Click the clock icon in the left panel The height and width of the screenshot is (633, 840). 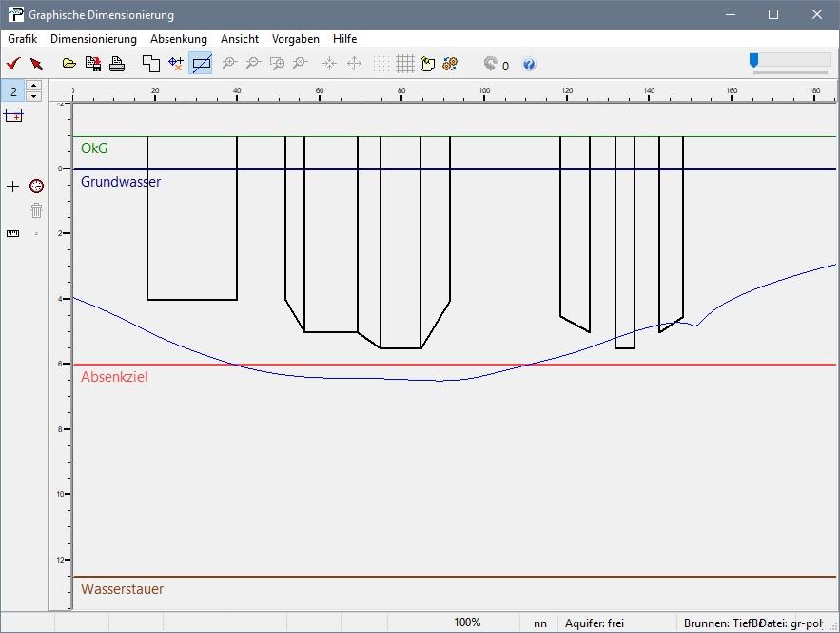(x=36, y=186)
